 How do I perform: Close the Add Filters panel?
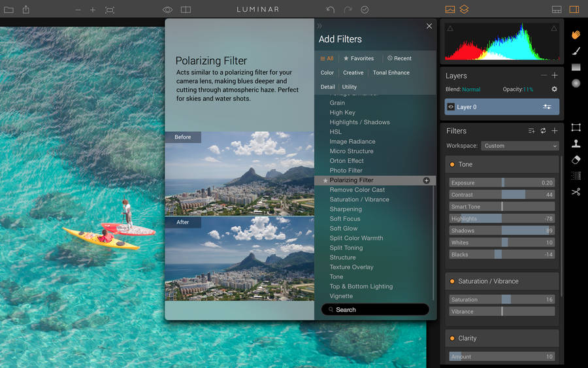[429, 26]
